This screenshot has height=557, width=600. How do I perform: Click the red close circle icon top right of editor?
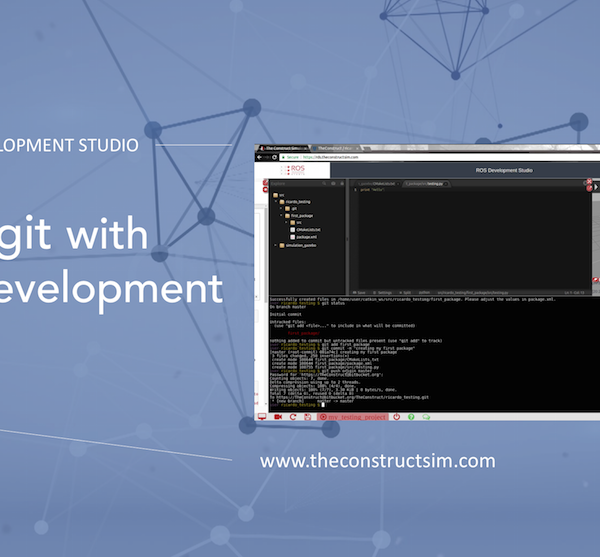point(589,181)
